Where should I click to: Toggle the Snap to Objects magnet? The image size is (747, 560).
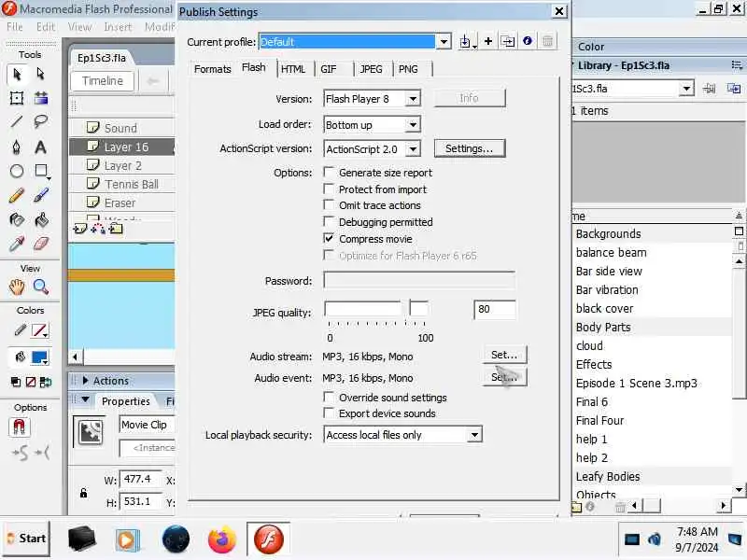[x=19, y=427]
